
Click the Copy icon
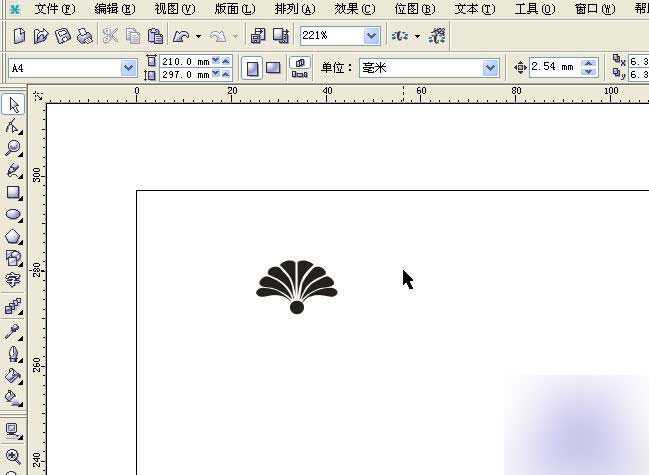133,36
